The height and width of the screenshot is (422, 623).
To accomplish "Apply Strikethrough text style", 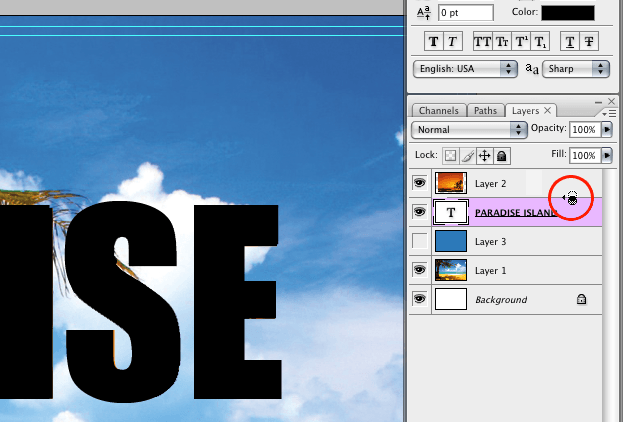I will [x=587, y=41].
